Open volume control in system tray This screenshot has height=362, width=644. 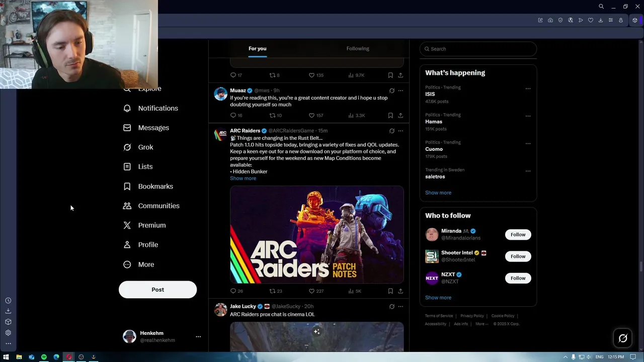589,357
